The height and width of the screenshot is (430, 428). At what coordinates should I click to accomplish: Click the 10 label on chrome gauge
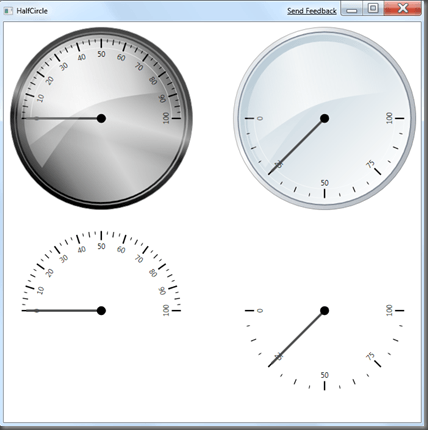click(40, 98)
